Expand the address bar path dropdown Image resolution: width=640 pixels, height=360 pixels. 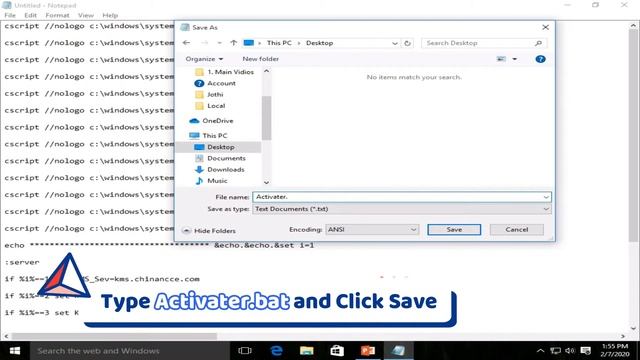pyautogui.click(x=395, y=43)
